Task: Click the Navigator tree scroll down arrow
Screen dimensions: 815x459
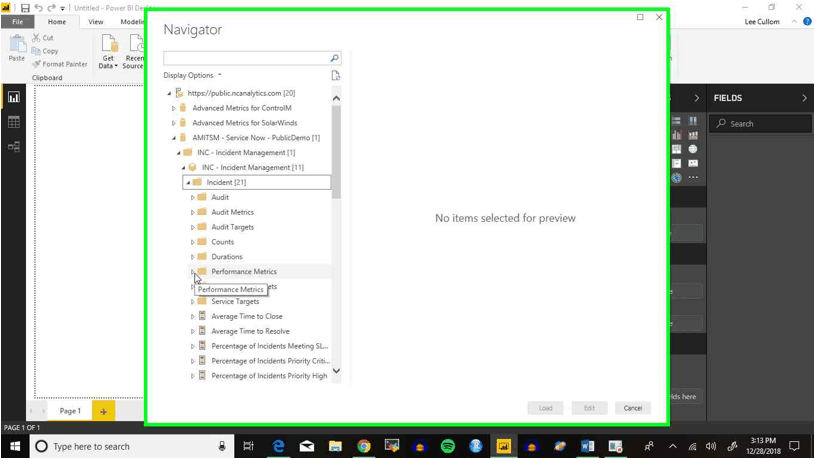Action: tap(336, 371)
